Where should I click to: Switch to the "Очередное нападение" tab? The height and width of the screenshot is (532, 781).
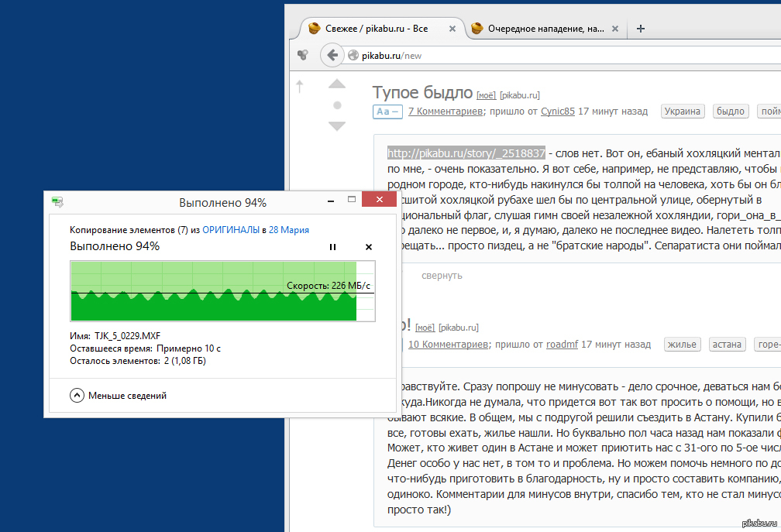[x=542, y=29]
